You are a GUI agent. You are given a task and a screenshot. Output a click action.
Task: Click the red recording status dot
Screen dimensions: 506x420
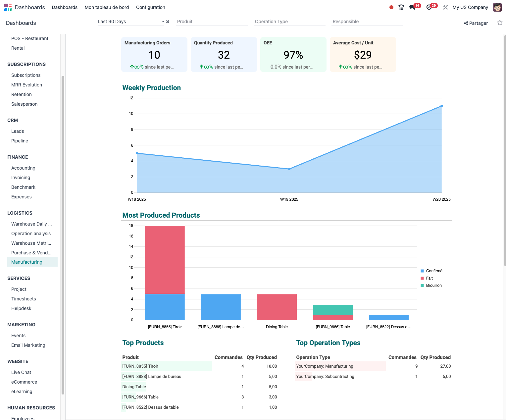pos(391,7)
